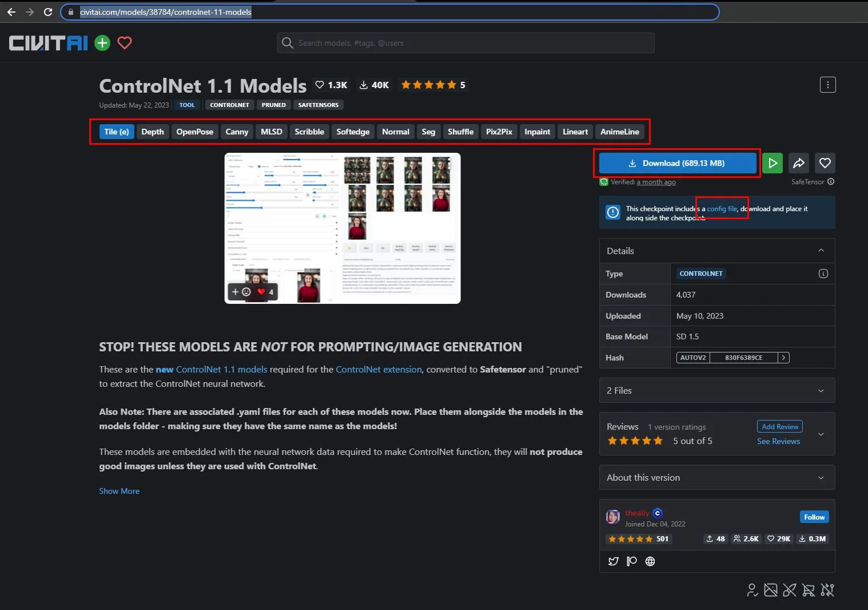Viewport: 868px width, 610px height.
Task: Click the green plus create button
Action: click(102, 43)
